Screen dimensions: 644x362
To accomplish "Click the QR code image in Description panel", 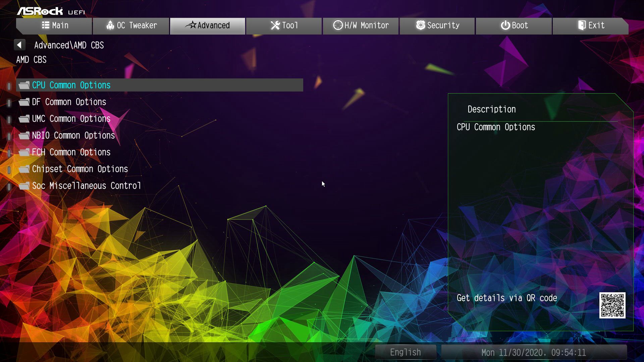I will 612,305.
